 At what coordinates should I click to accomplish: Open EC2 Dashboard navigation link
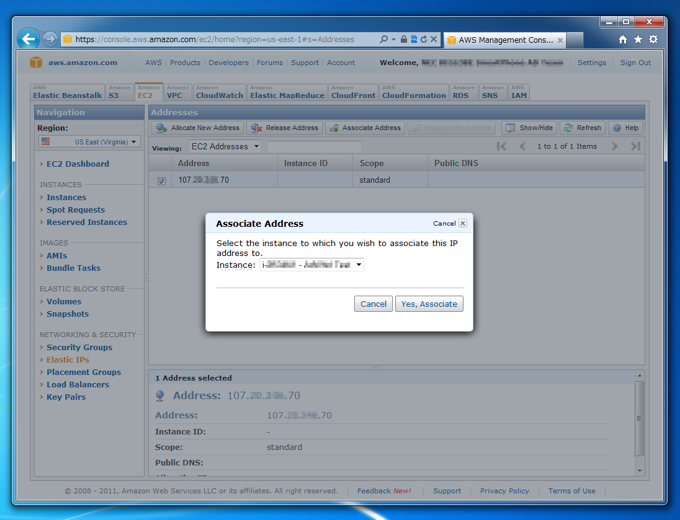(78, 164)
